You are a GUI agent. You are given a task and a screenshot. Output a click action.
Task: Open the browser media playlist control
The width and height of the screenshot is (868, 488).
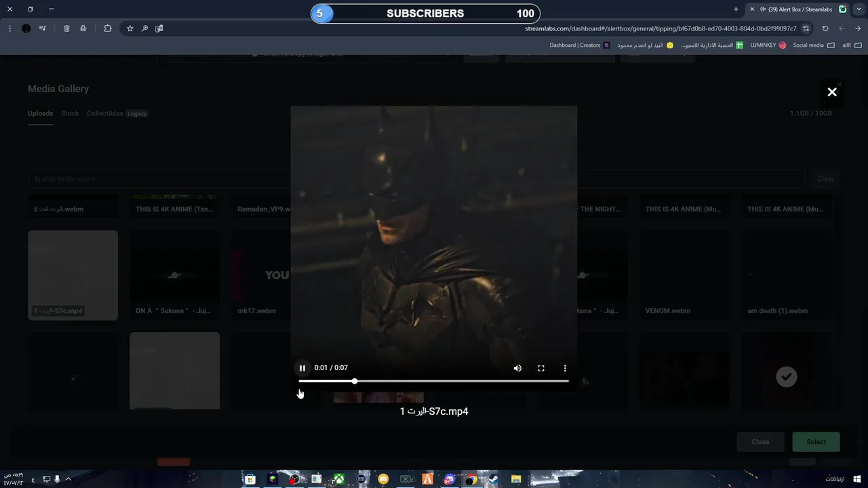(x=43, y=28)
